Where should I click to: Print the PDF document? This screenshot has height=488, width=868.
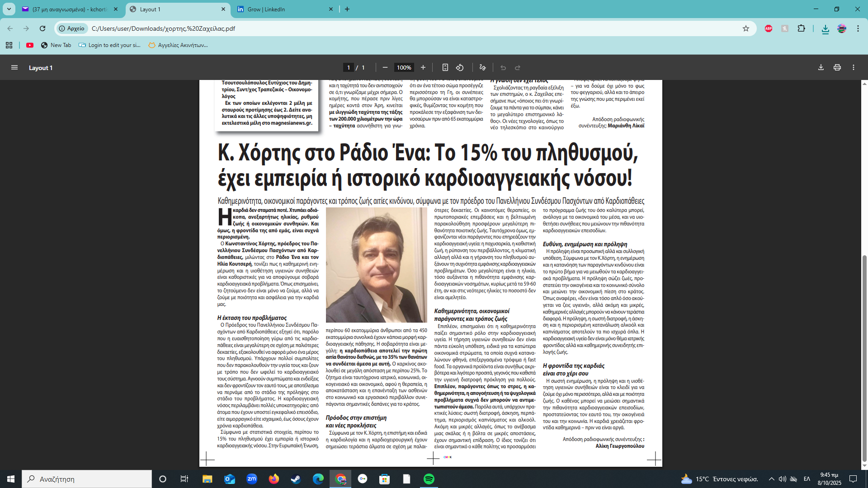(837, 68)
